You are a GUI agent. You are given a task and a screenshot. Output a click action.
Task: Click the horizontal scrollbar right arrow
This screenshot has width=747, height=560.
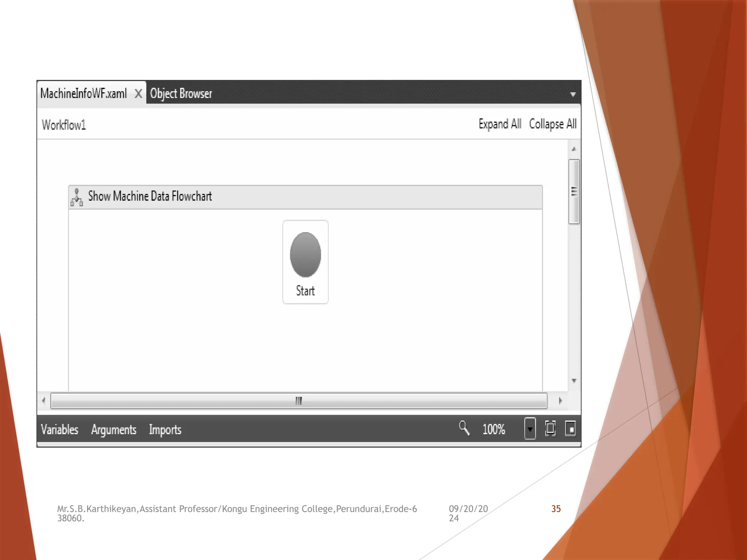coord(560,401)
